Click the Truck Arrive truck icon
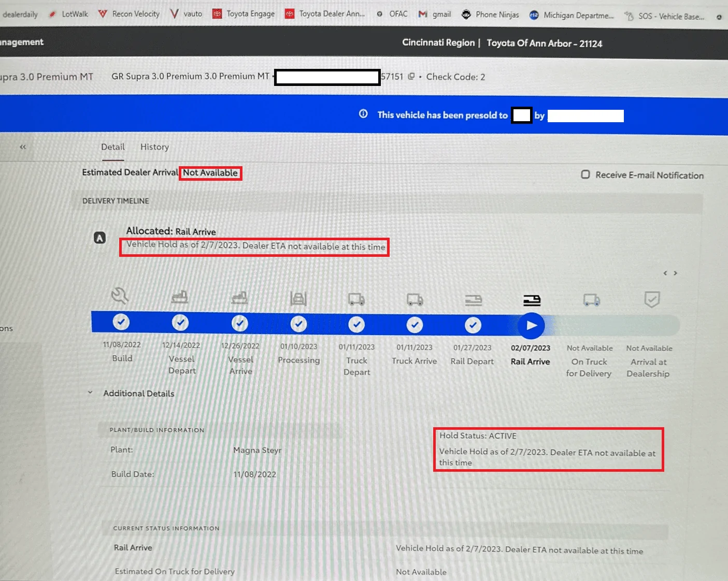The image size is (728, 581). click(x=415, y=299)
